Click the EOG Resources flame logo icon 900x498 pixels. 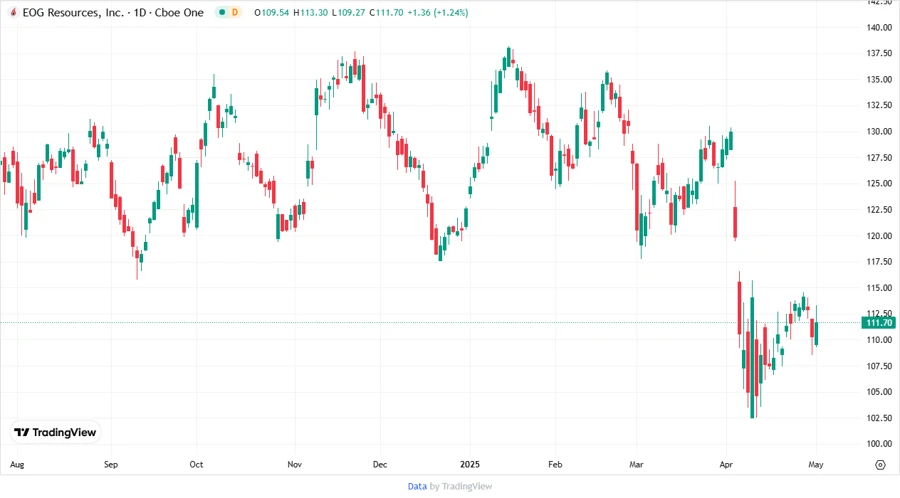[x=13, y=12]
